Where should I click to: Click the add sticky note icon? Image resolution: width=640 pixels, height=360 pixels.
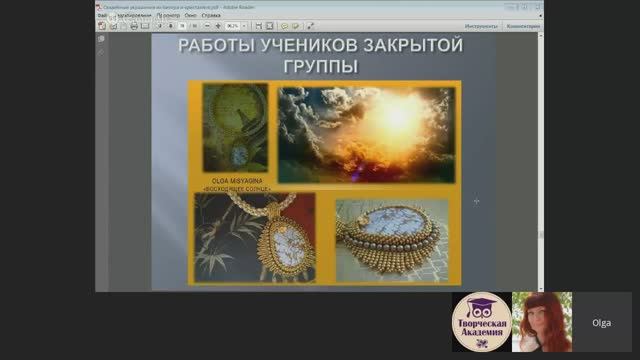284,26
